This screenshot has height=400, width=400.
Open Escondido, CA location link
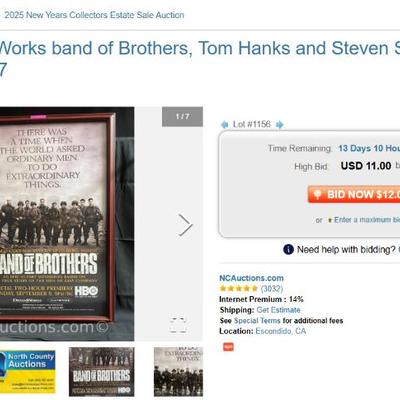coord(281,331)
